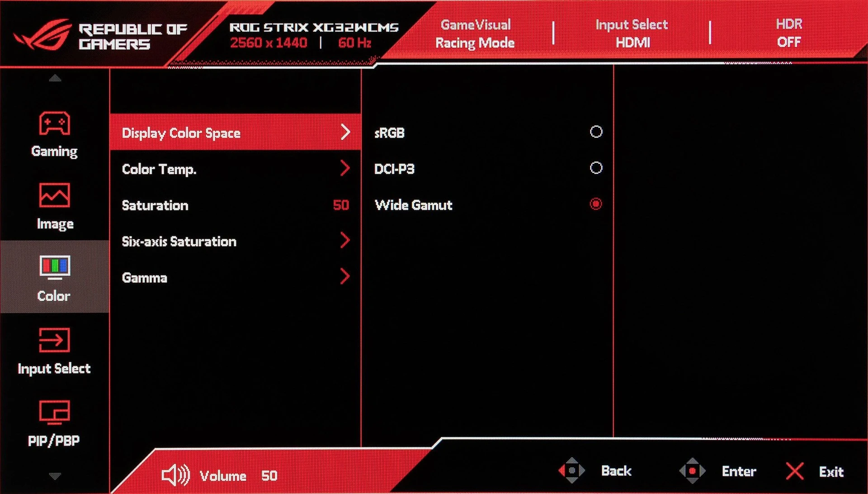868x494 pixels.
Task: Click the Wide Gamut option text
Action: tap(414, 205)
